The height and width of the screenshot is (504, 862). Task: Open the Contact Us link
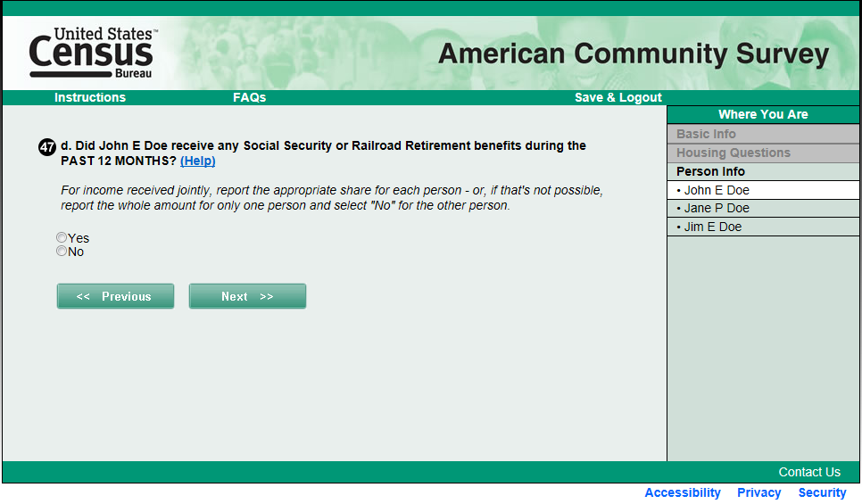(x=809, y=472)
